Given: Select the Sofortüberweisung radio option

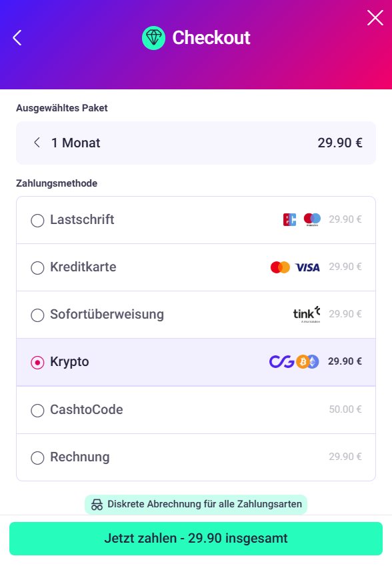Looking at the screenshot, I should tap(37, 315).
